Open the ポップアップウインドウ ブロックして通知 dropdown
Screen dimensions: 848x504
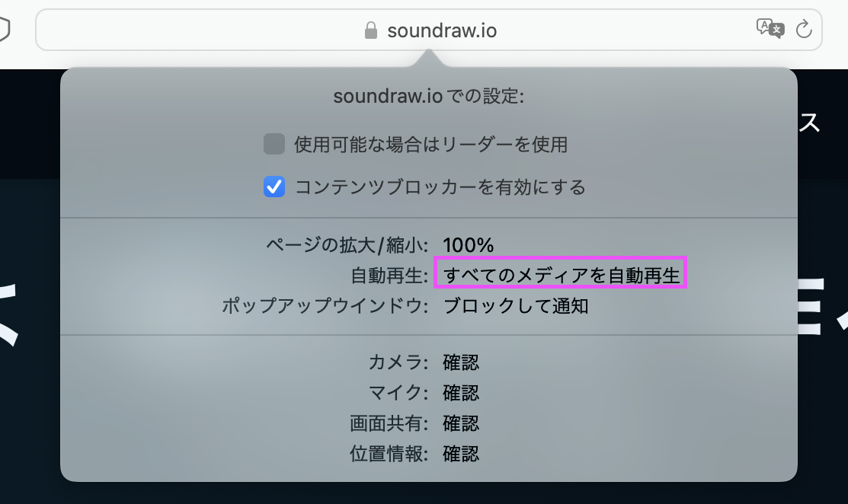coord(515,306)
